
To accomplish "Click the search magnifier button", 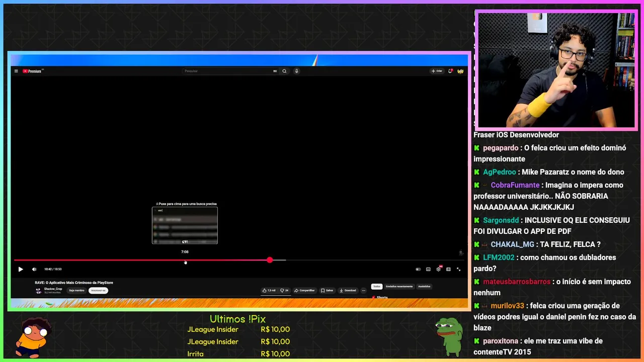I will (x=284, y=71).
